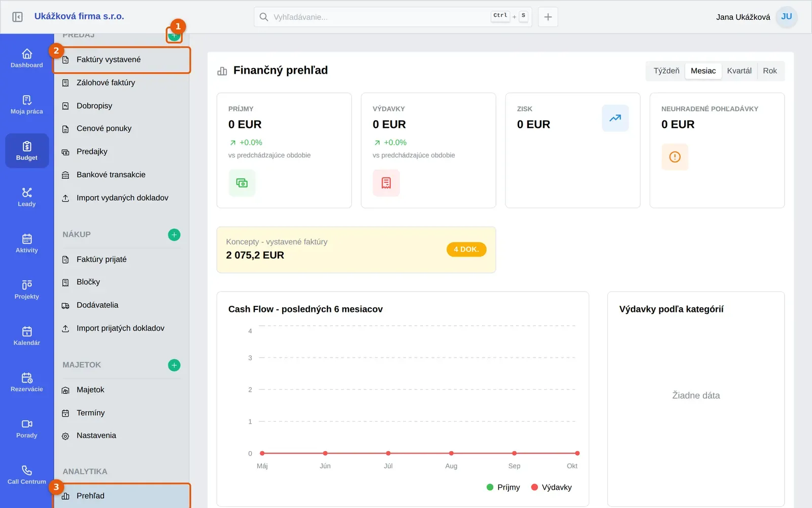Click the orange warning icon under Neuhradené pohľadávky

click(x=675, y=157)
